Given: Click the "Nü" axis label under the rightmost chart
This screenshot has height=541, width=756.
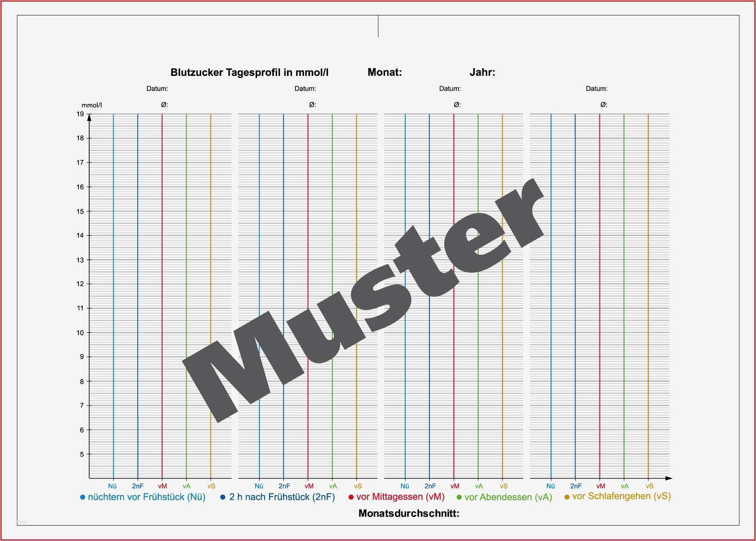Looking at the screenshot, I should (x=551, y=486).
